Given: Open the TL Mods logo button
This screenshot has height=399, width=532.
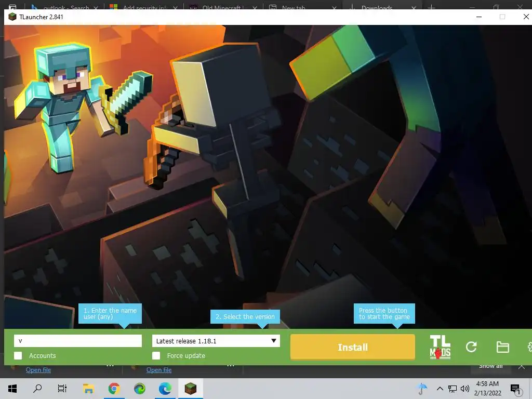Looking at the screenshot, I should pos(440,347).
